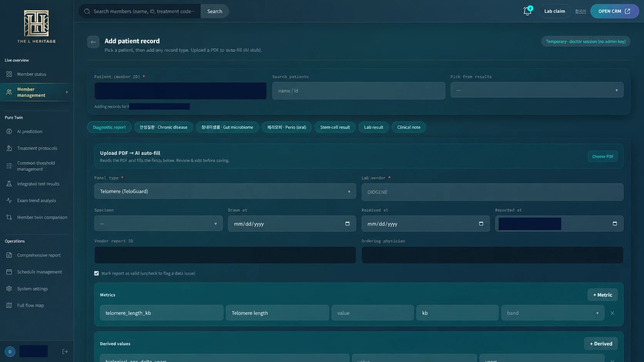
Task: Click the Member twin comparison icon
Action: pyautogui.click(x=9, y=217)
